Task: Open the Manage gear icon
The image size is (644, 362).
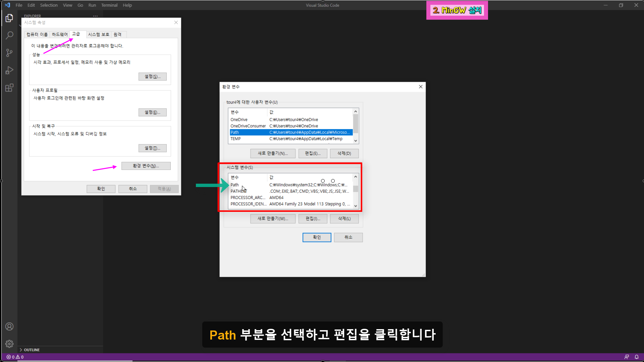Action: (9, 344)
